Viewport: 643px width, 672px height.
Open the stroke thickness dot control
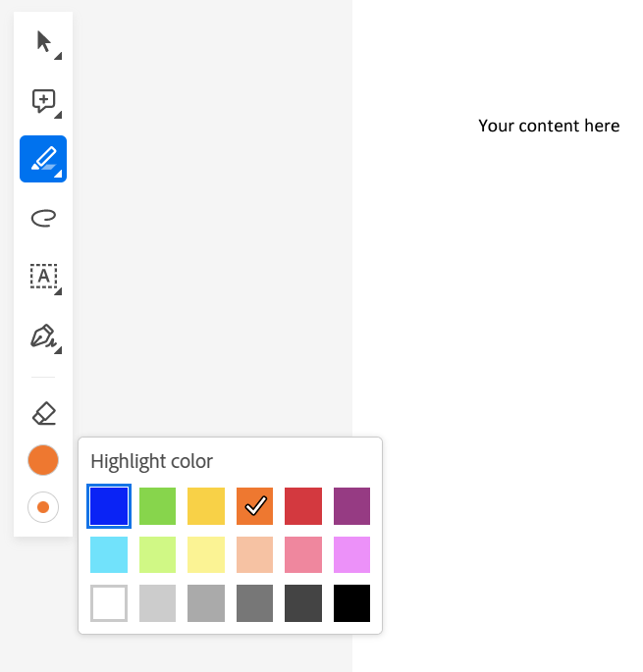(43, 507)
